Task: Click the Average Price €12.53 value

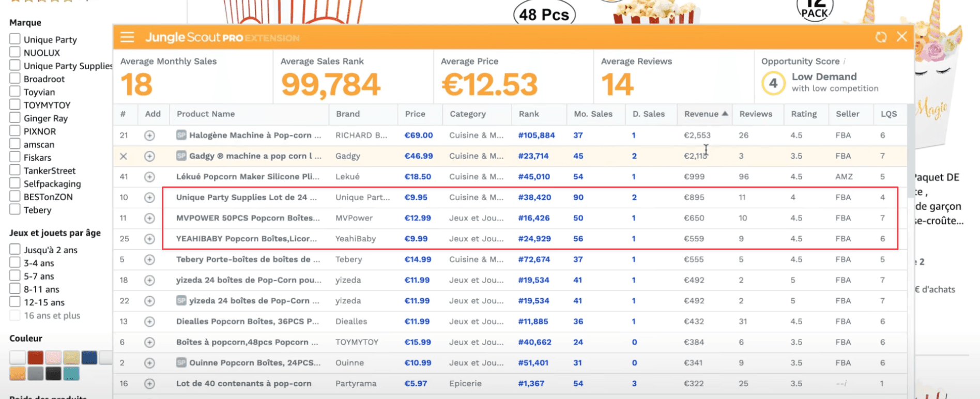Action: click(489, 85)
